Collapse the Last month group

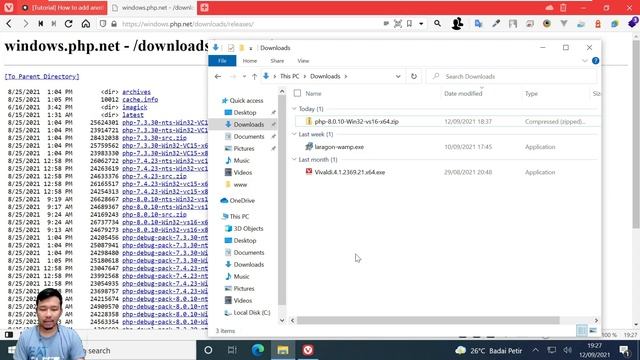click(x=294, y=160)
